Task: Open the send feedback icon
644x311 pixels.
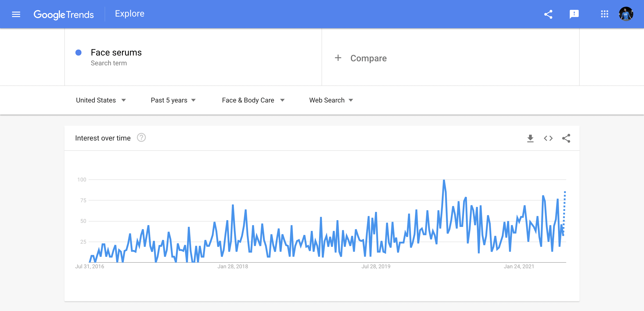Action: tap(574, 14)
